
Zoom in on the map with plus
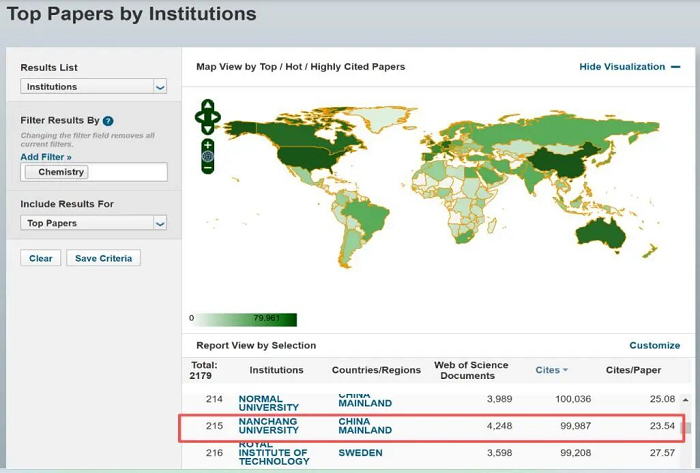coord(207,145)
